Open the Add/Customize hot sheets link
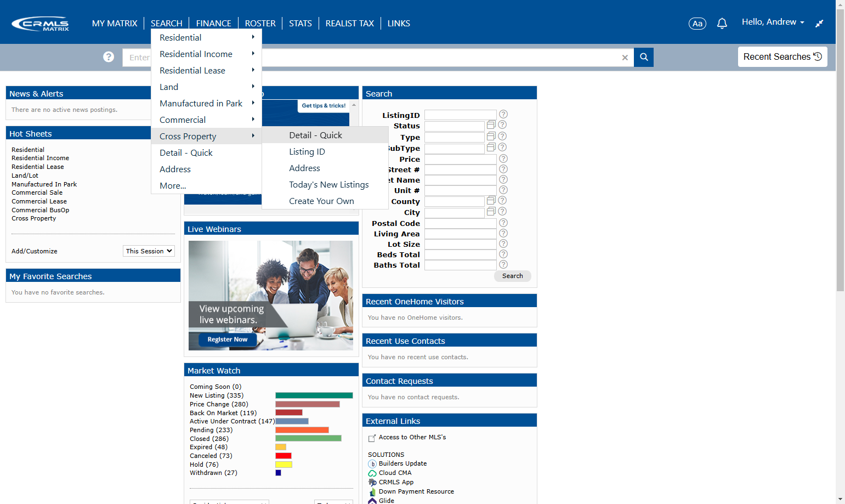The height and width of the screenshot is (504, 845). 35,251
